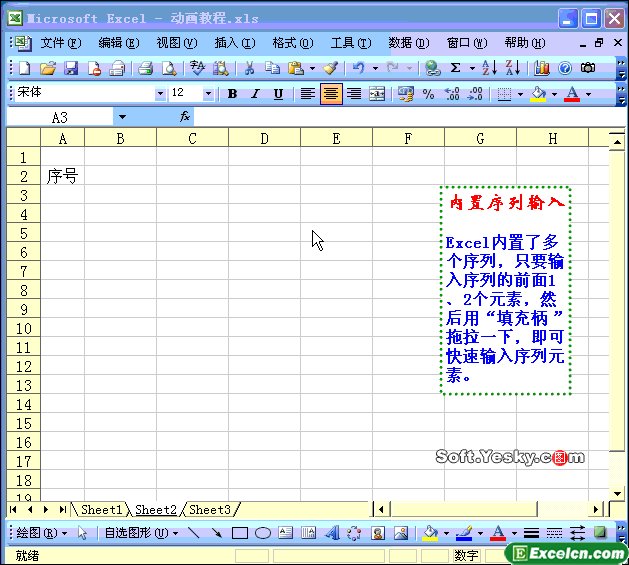Open the font size dropdown
The height and width of the screenshot is (565, 629).
tap(208, 93)
